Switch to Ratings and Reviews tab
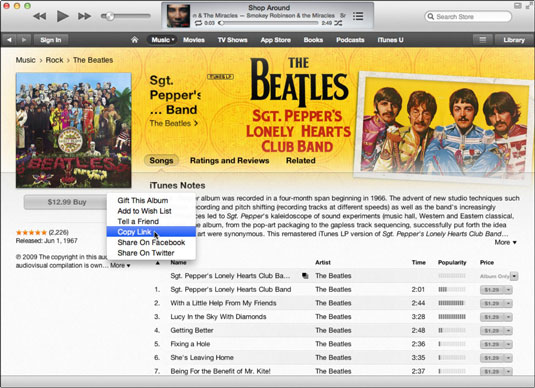Image resolution: width=535 pixels, height=388 pixels. (229, 160)
